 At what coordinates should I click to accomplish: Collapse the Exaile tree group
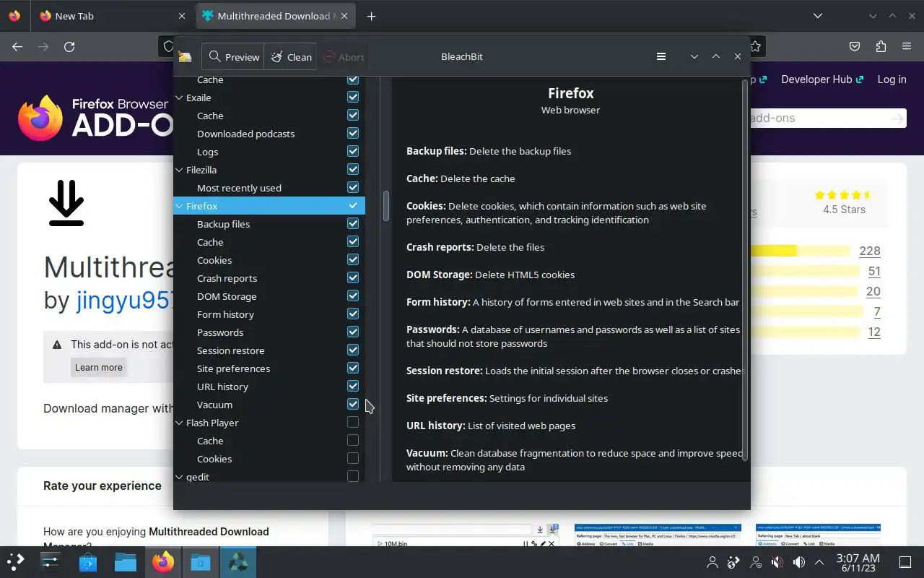[x=180, y=98]
